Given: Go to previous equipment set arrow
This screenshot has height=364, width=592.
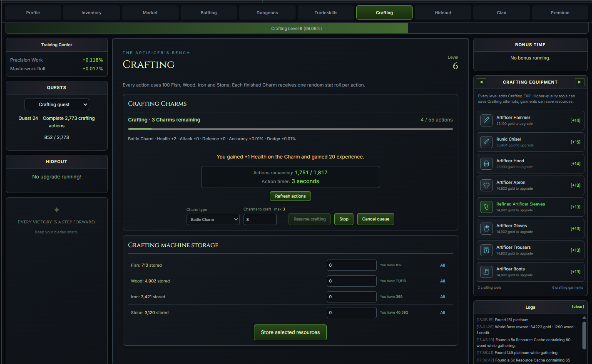Looking at the screenshot, I should coord(481,82).
